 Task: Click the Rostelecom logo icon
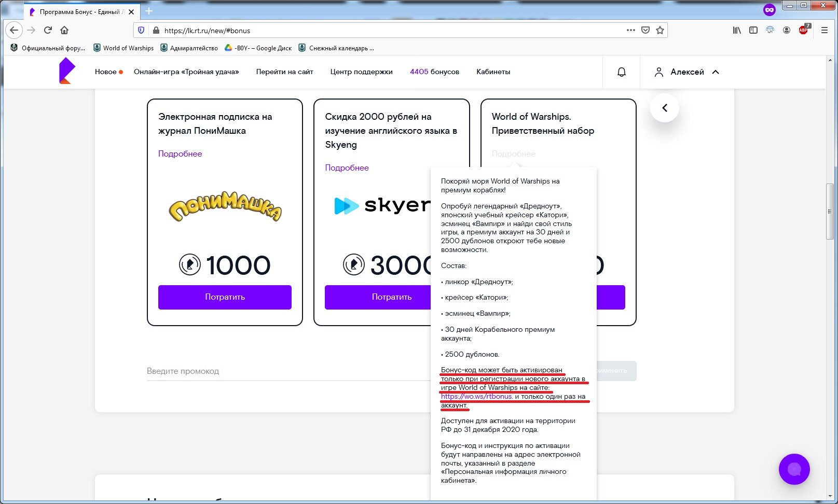tap(67, 71)
